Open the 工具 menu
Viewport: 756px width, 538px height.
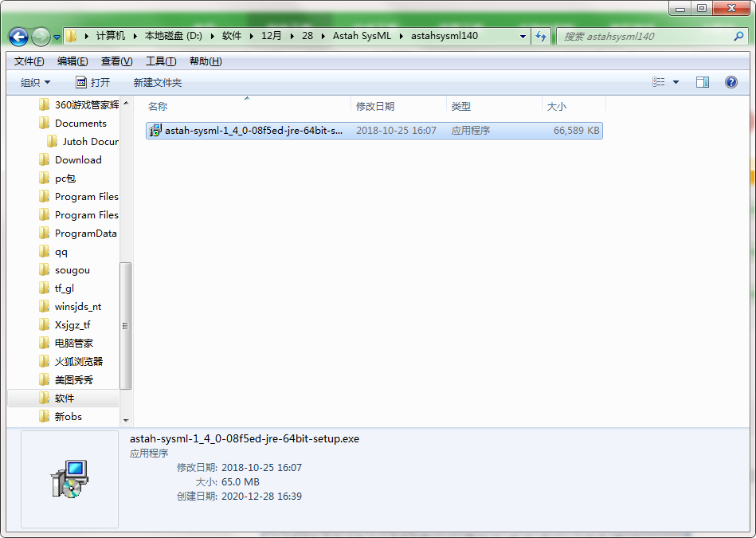tap(160, 61)
